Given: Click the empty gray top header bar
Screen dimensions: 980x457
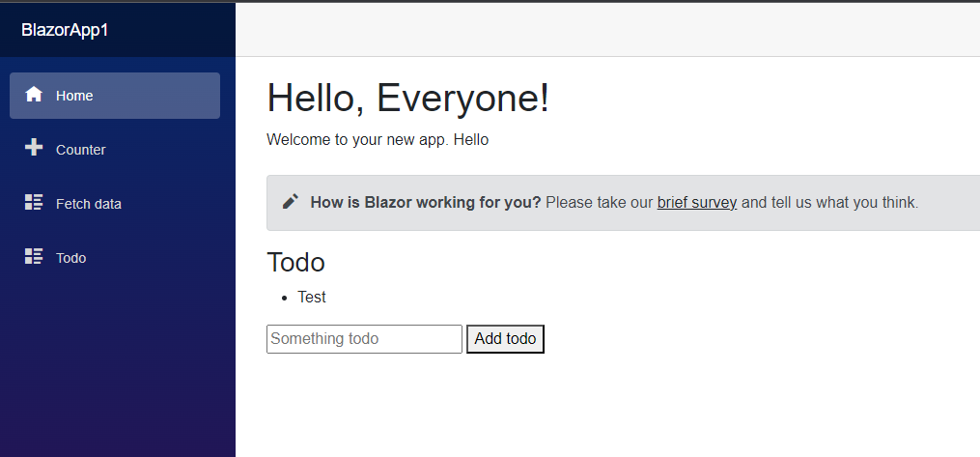Looking at the screenshot, I should tap(607, 29).
